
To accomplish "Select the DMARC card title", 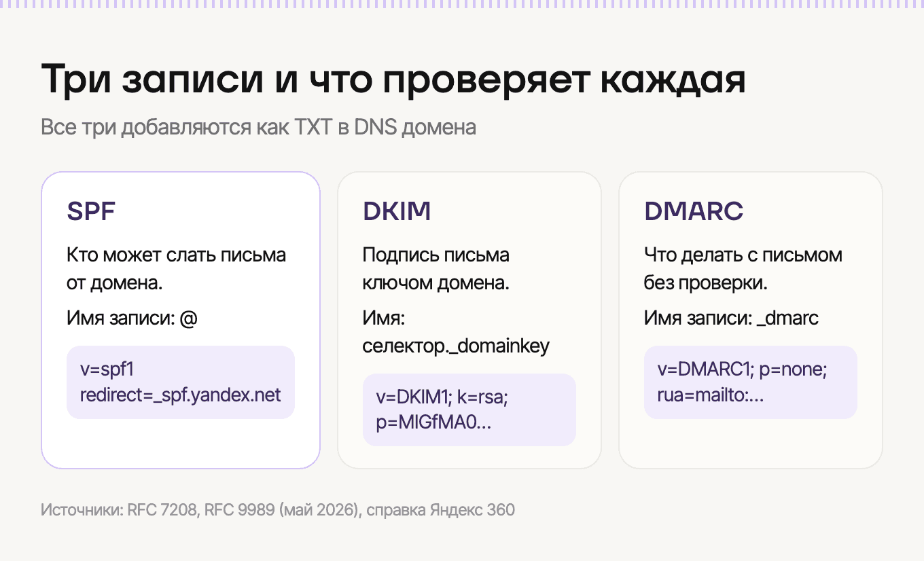I will (x=694, y=211).
